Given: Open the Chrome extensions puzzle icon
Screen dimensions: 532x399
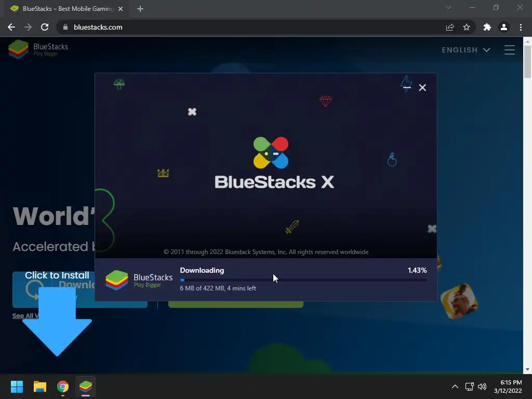Looking at the screenshot, I should [x=487, y=27].
